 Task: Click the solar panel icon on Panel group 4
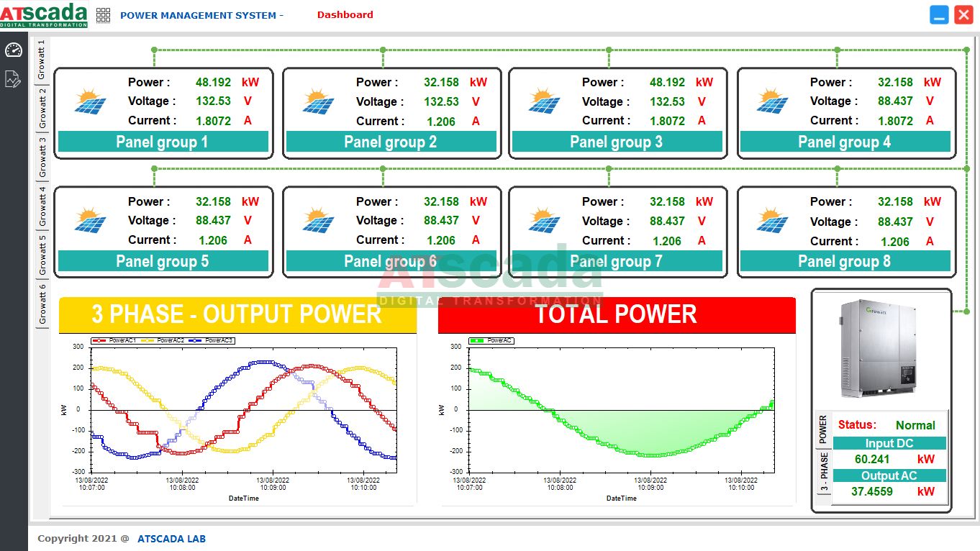coord(774,102)
